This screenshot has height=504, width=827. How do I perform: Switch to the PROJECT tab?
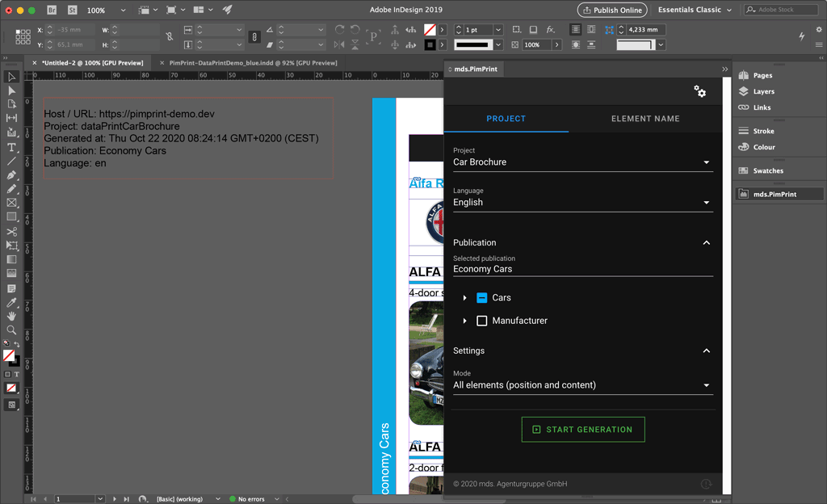[x=506, y=119]
